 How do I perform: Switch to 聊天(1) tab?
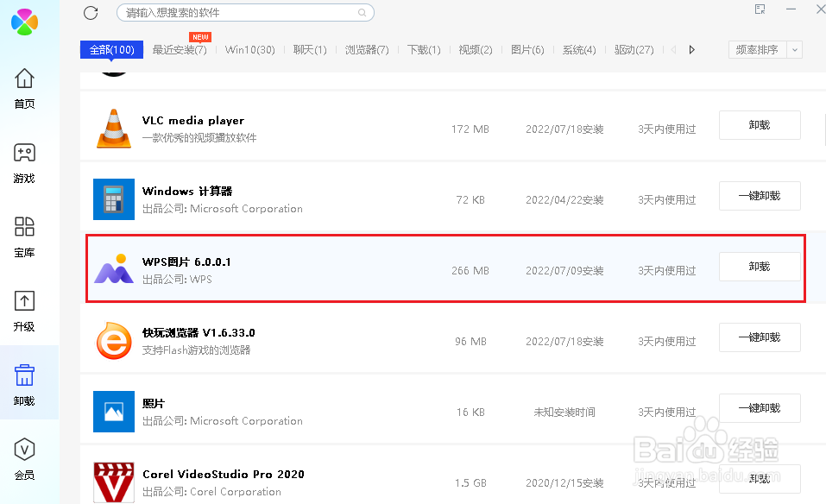(310, 49)
